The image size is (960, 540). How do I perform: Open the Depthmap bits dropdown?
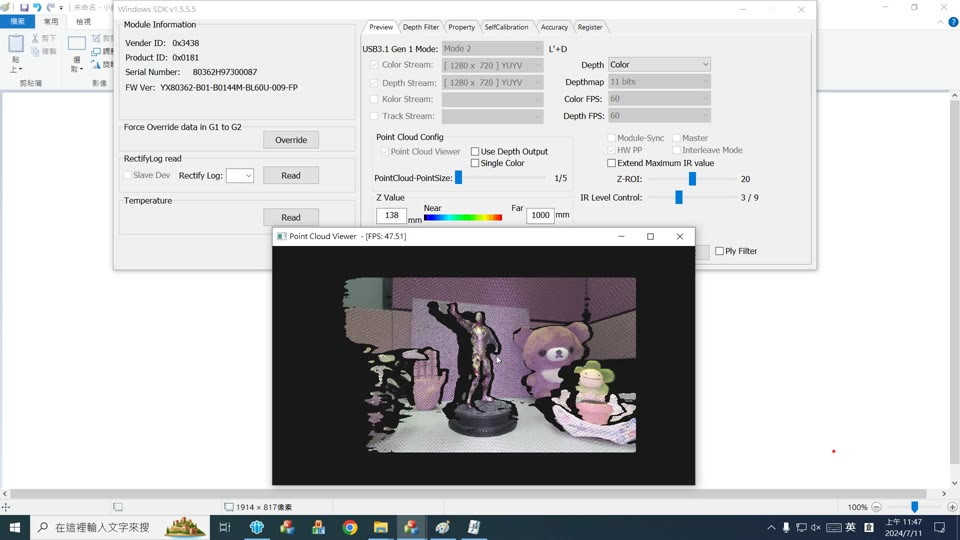click(x=659, y=81)
